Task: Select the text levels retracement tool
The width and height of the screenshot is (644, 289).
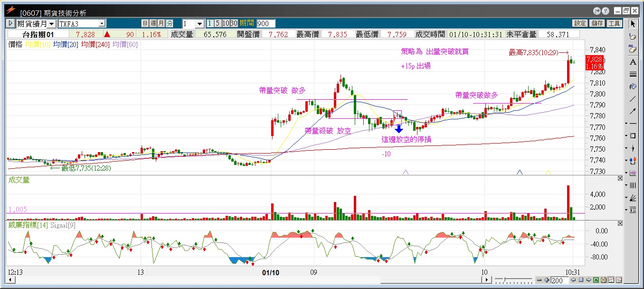Action: click(x=634, y=210)
